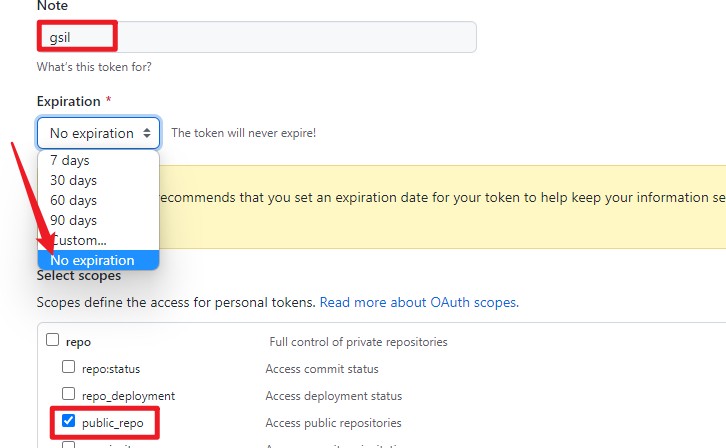
Task: Enable the repo scope checkbox
Action: click(53, 340)
